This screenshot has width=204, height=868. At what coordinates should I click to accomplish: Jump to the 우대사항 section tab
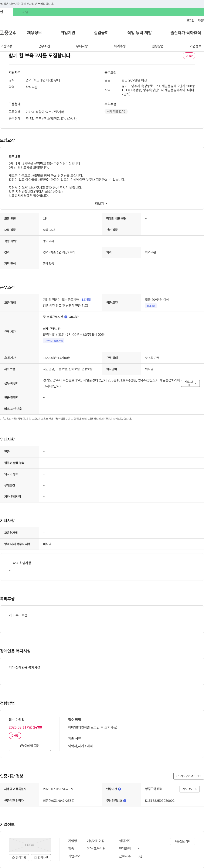pos(82,46)
